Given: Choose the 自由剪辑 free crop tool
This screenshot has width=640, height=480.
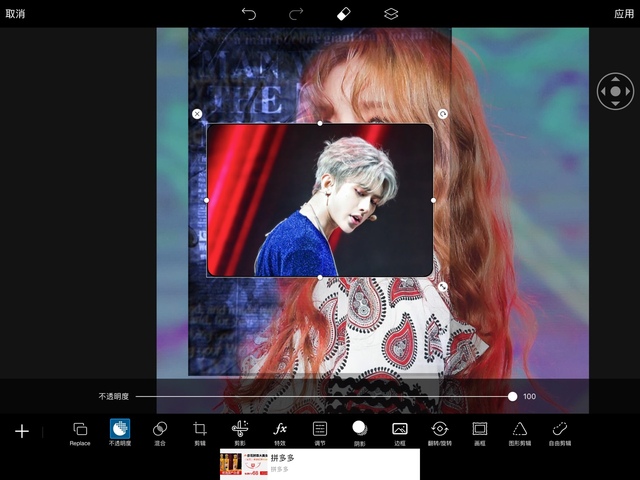Looking at the screenshot, I should click(x=560, y=429).
